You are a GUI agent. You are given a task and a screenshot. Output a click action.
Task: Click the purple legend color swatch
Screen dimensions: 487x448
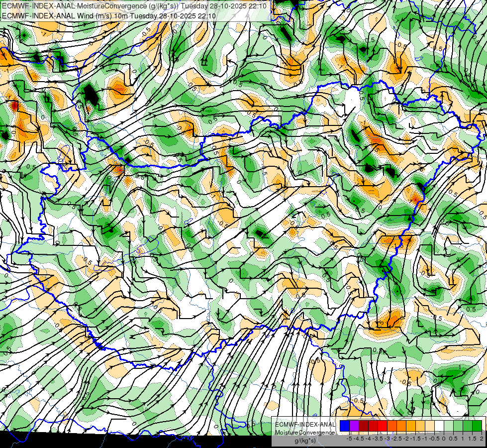[x=354, y=426]
